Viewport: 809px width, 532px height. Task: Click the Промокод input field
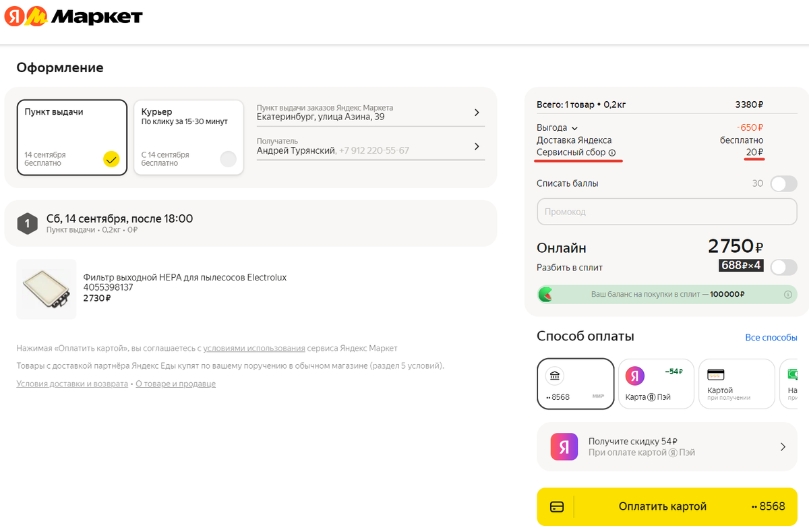coord(667,212)
